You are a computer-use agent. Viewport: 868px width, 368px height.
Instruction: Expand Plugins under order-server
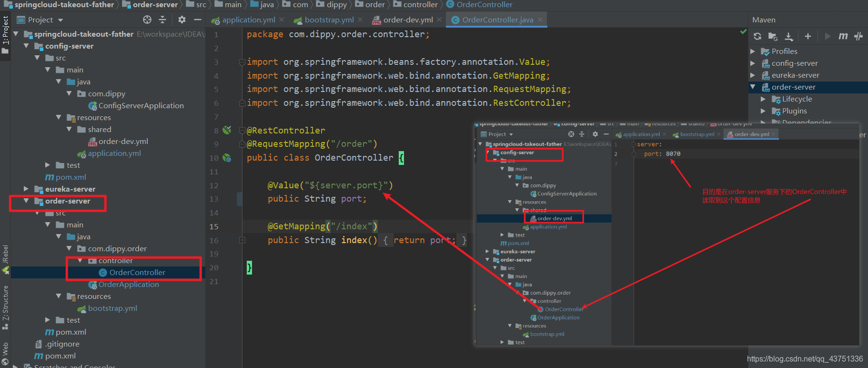(763, 111)
